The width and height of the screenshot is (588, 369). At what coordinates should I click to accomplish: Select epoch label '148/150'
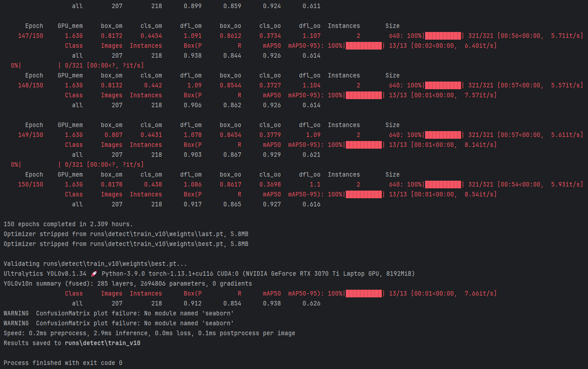[x=31, y=85]
